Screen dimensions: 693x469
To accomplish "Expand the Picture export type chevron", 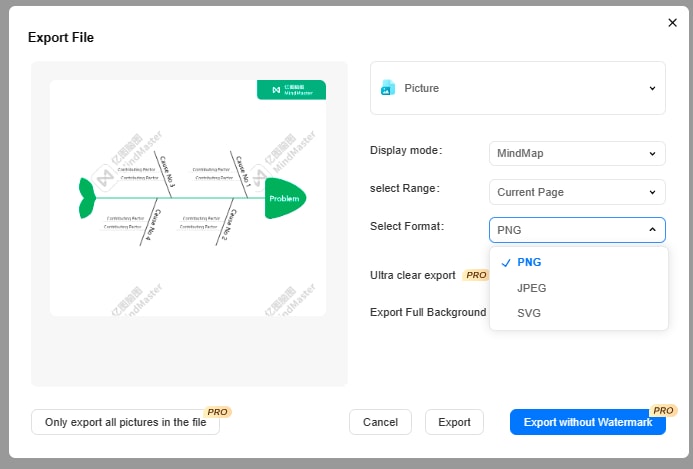I will coord(652,88).
